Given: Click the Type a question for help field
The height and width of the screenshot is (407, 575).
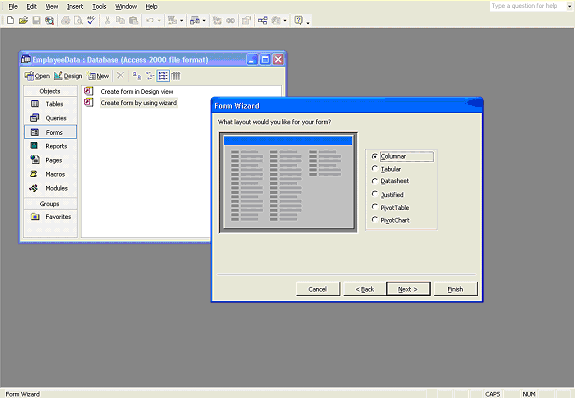Looking at the screenshot, I should 528,6.
